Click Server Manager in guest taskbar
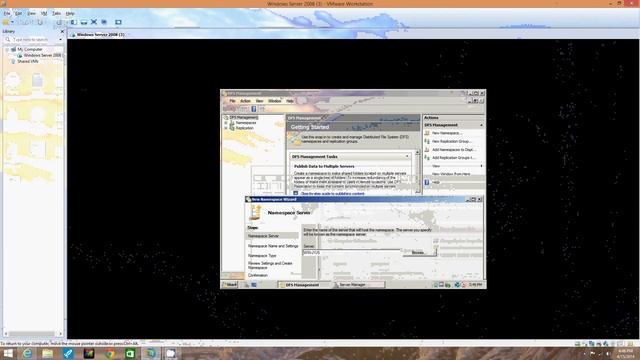 click(358, 284)
